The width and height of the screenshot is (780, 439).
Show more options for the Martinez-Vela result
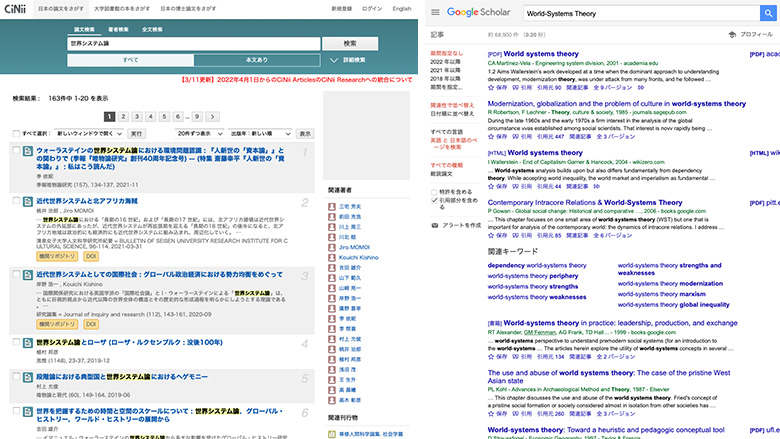(x=641, y=88)
